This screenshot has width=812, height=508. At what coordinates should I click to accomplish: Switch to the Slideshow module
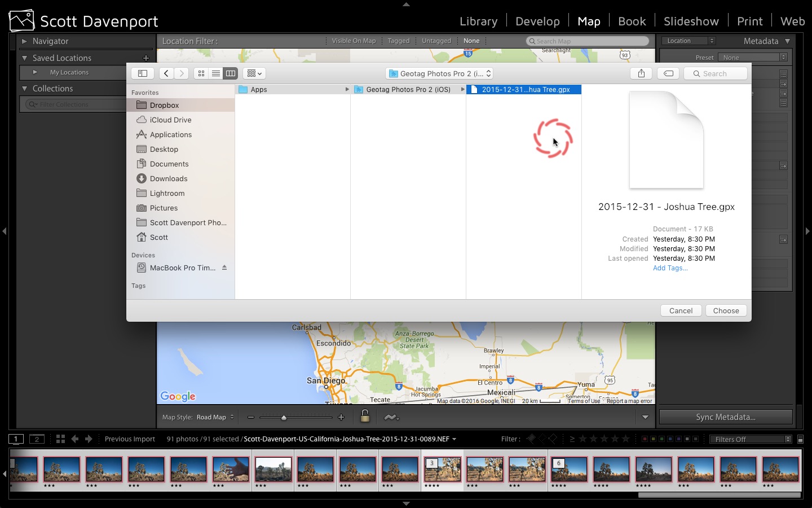(x=691, y=21)
